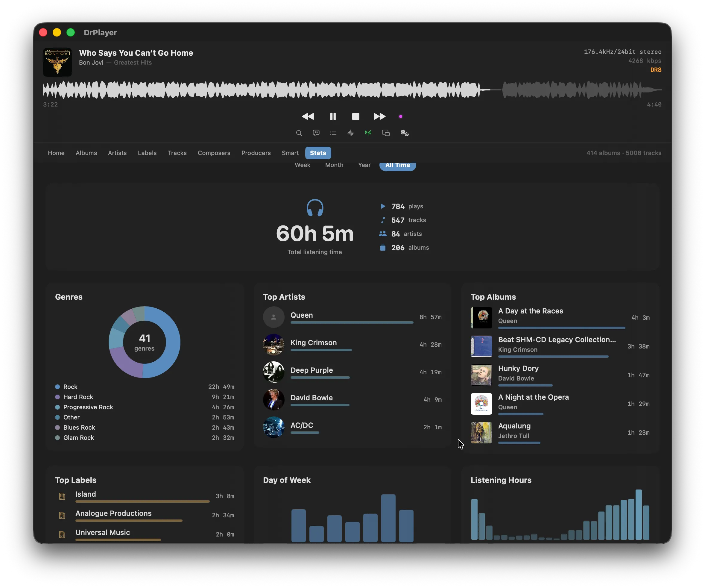This screenshot has height=588, width=705.
Task: Pause the current song
Action: point(333,116)
